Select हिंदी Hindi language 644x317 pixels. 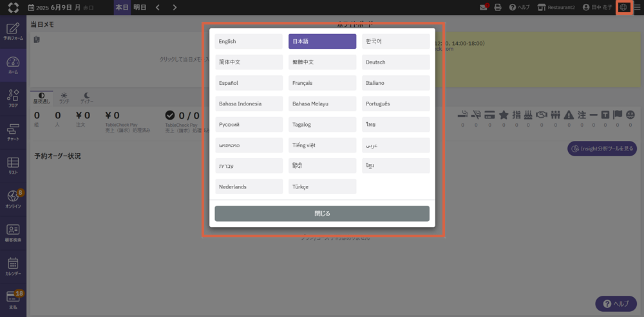(323, 166)
